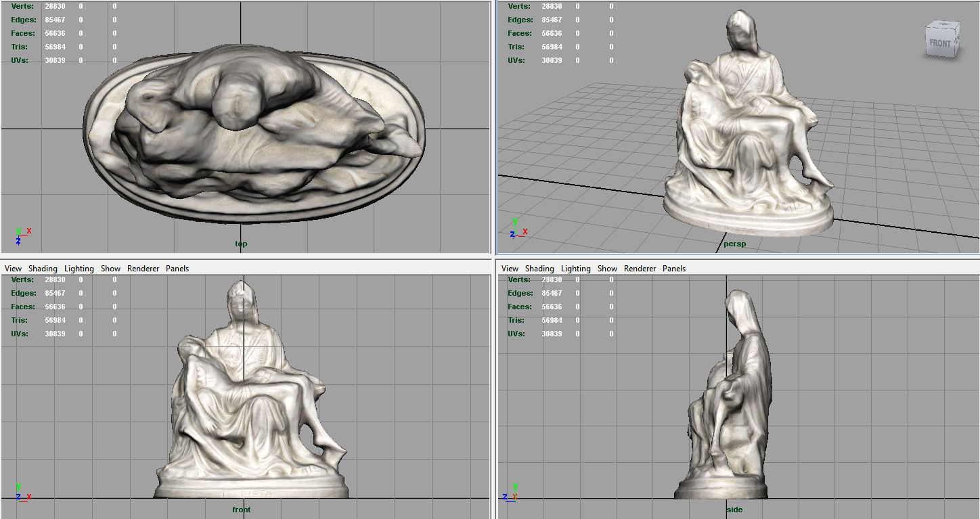
Task: Click "Faces:" label in the top view HUD
Action: tap(22, 33)
